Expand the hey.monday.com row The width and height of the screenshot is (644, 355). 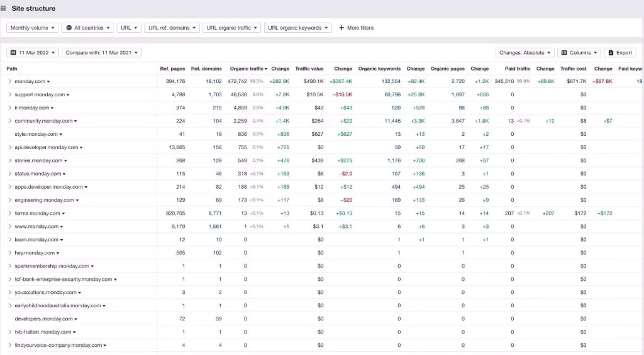10,252
